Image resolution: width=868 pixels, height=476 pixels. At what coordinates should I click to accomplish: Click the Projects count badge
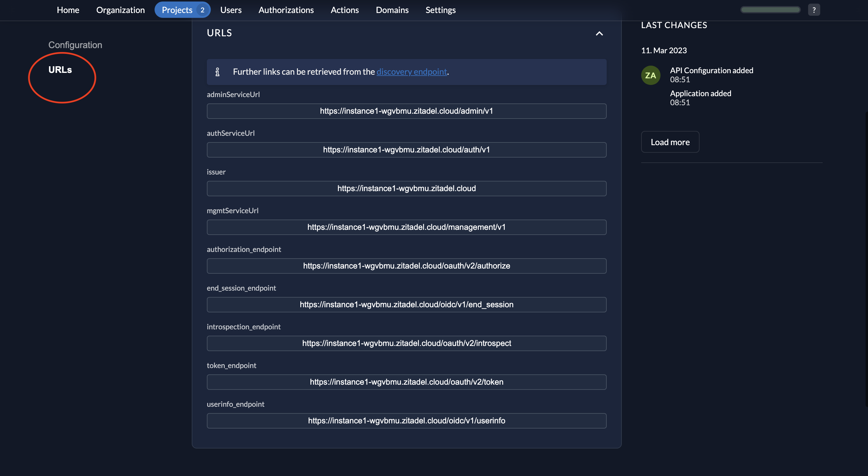point(203,10)
